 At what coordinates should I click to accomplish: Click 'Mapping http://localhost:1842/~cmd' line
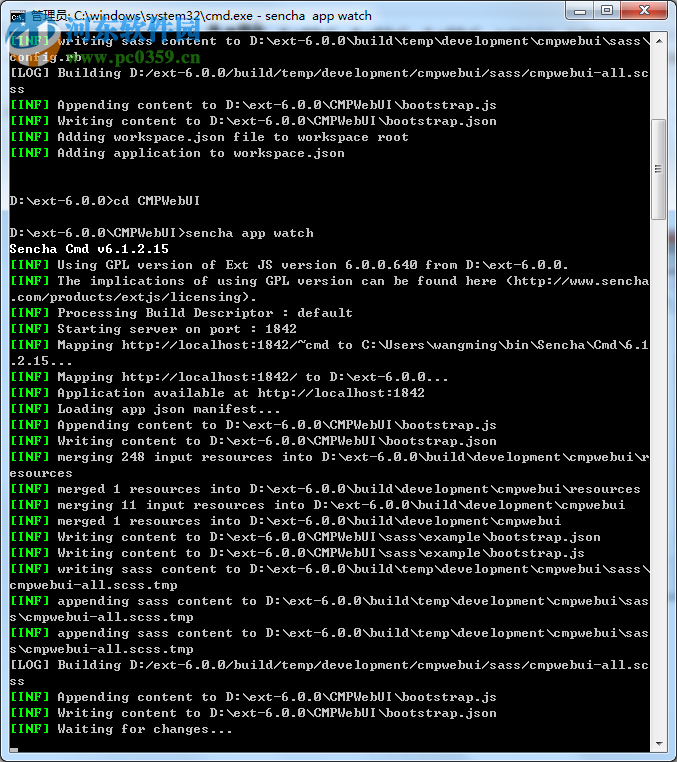(x=329, y=353)
